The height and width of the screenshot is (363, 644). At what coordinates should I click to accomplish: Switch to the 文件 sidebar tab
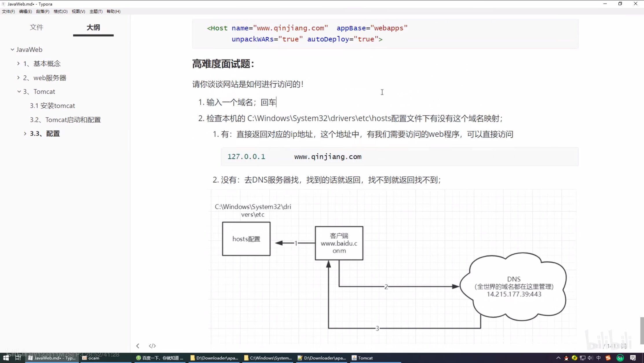tap(36, 27)
